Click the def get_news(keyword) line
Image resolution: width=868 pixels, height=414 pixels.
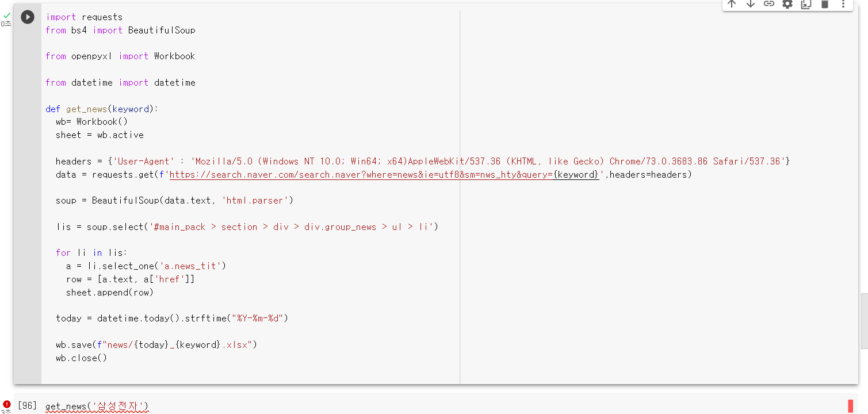[x=102, y=109]
